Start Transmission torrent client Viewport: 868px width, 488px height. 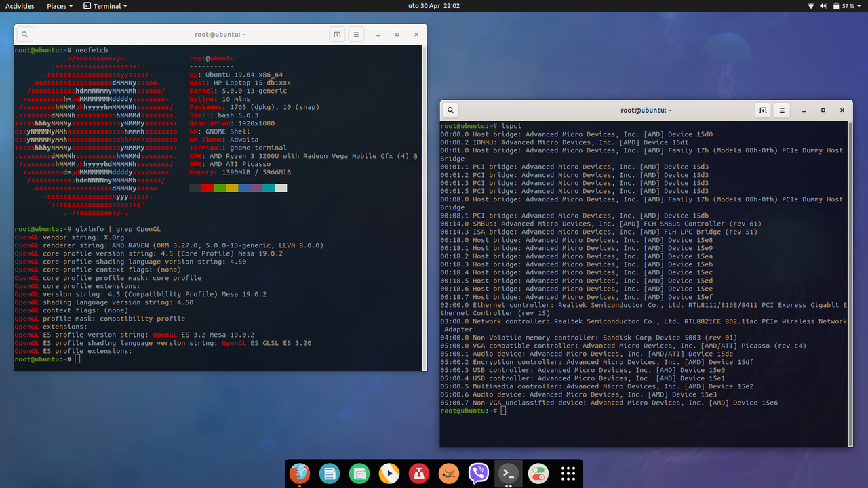pyautogui.click(x=418, y=474)
